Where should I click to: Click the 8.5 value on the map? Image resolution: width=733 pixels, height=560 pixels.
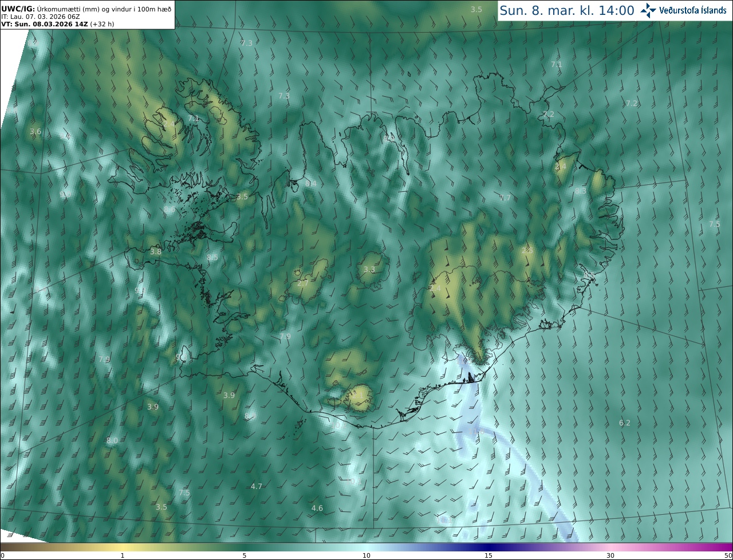[x=212, y=258]
